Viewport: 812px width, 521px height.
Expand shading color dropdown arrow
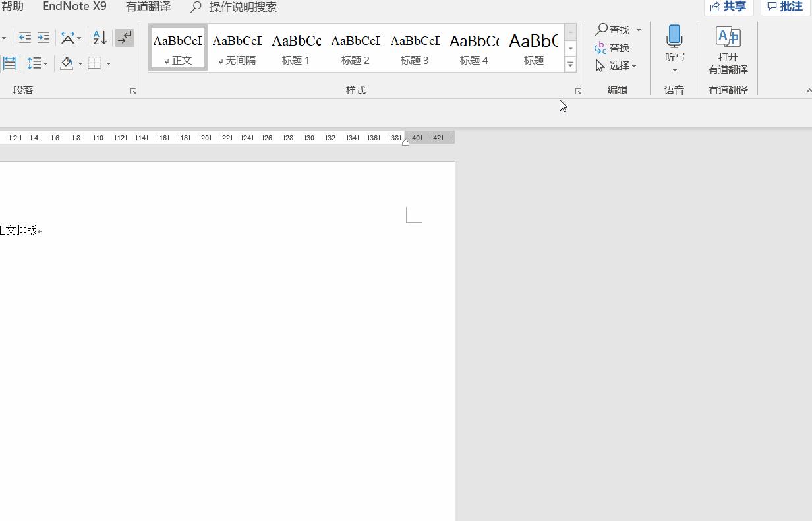pos(80,63)
